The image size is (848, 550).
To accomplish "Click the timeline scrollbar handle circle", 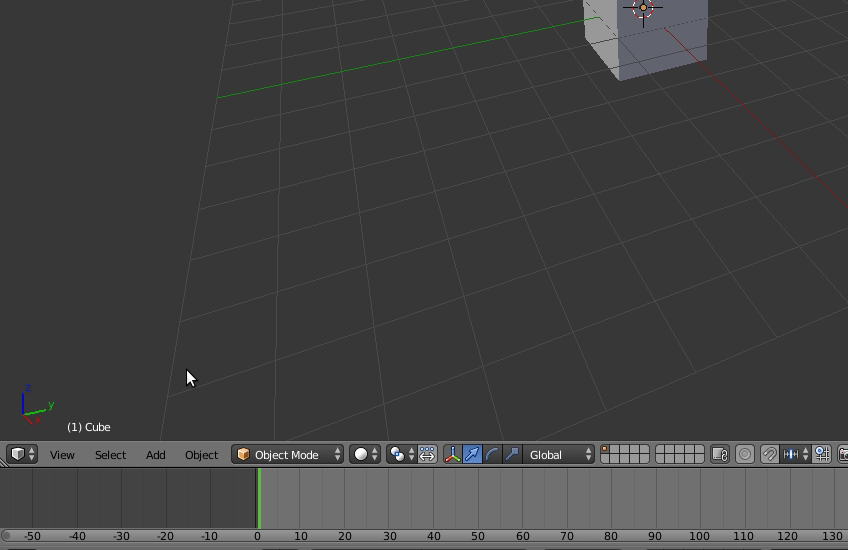I will pos(6,536).
